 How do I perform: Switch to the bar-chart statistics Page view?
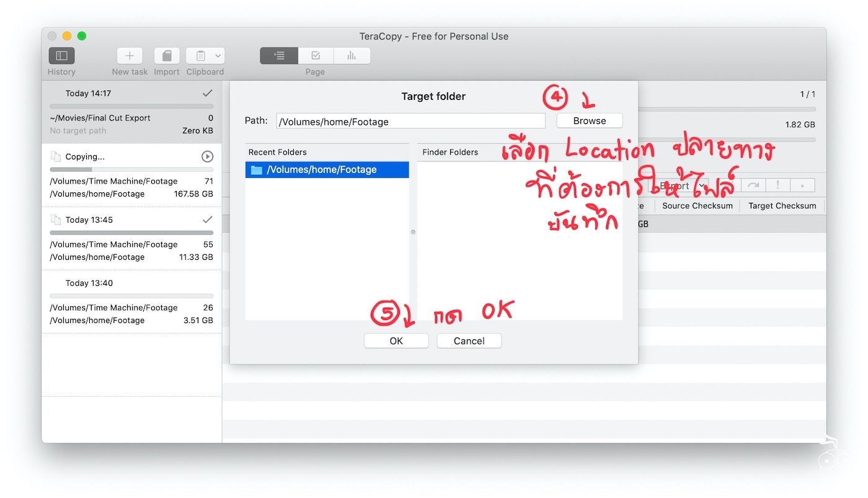tap(352, 55)
